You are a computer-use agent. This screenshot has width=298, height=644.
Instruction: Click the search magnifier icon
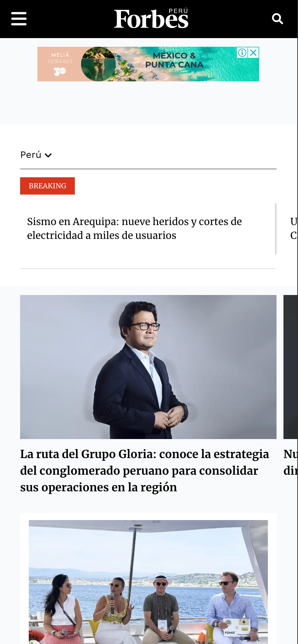tap(278, 19)
